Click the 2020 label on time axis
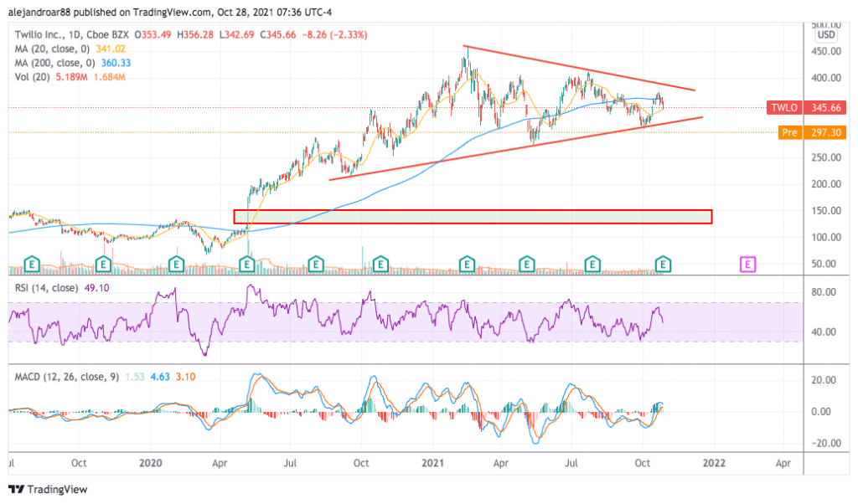The height and width of the screenshot is (504, 858). (x=151, y=463)
